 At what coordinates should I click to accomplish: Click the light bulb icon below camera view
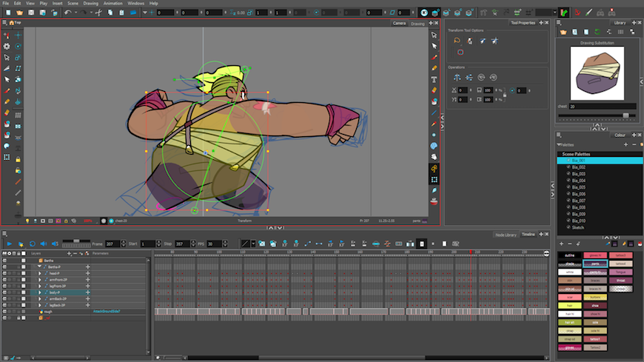click(27, 221)
